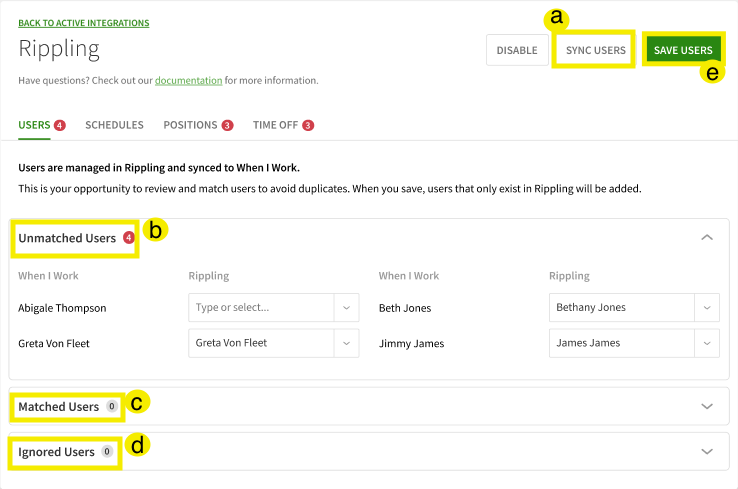Click the Save Users button
738x489 pixels.
[683, 50]
